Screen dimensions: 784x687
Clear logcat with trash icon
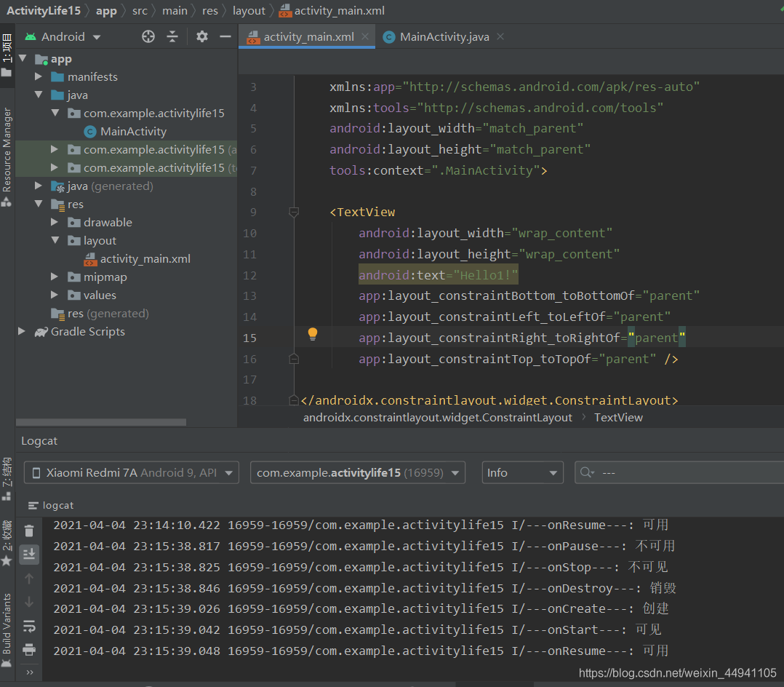pos(29,531)
